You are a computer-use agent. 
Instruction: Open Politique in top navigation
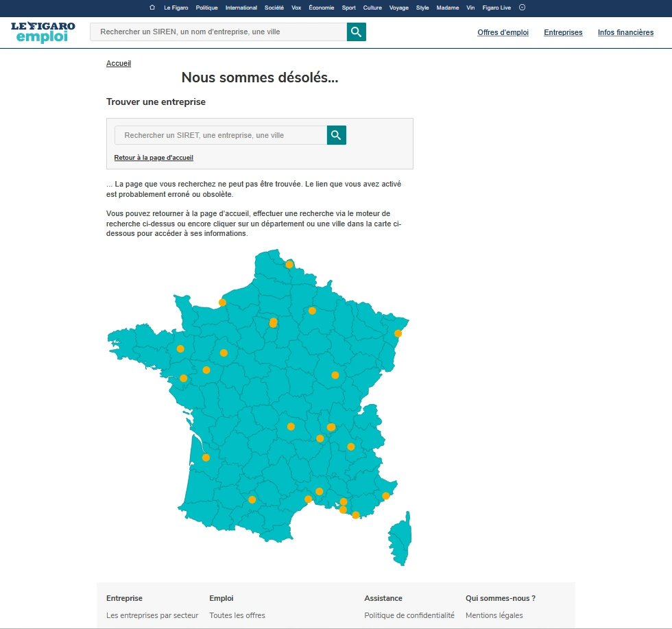pyautogui.click(x=206, y=8)
